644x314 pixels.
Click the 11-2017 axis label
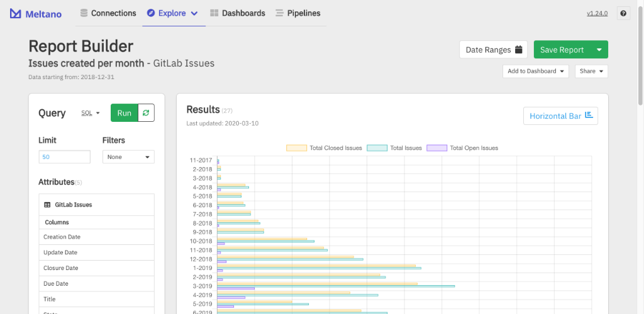[x=201, y=160]
